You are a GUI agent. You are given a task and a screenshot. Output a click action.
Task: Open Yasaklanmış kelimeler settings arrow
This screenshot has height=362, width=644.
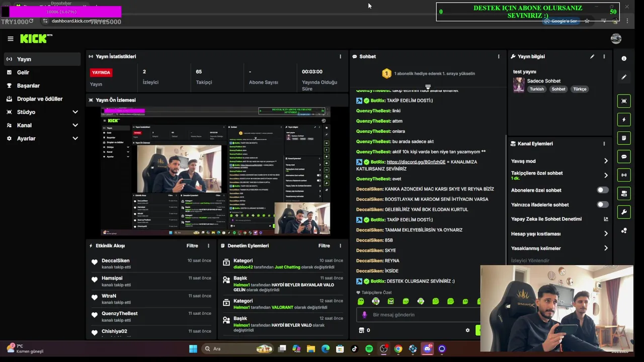pos(606,248)
